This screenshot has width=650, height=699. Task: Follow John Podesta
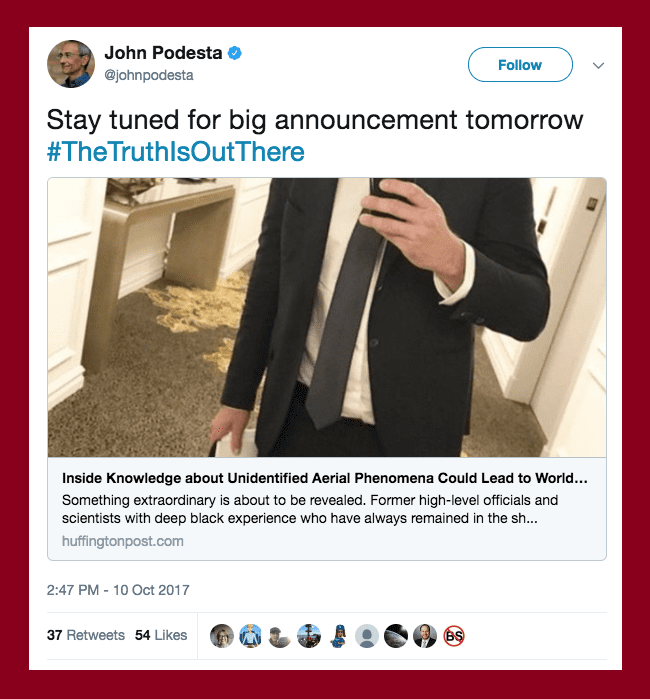click(520, 65)
